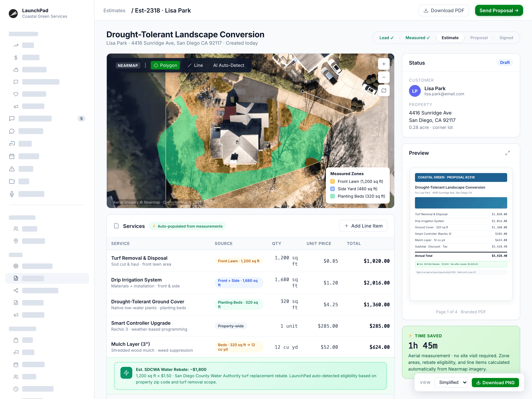Select the Mulch Layer (3") service row

point(250,347)
